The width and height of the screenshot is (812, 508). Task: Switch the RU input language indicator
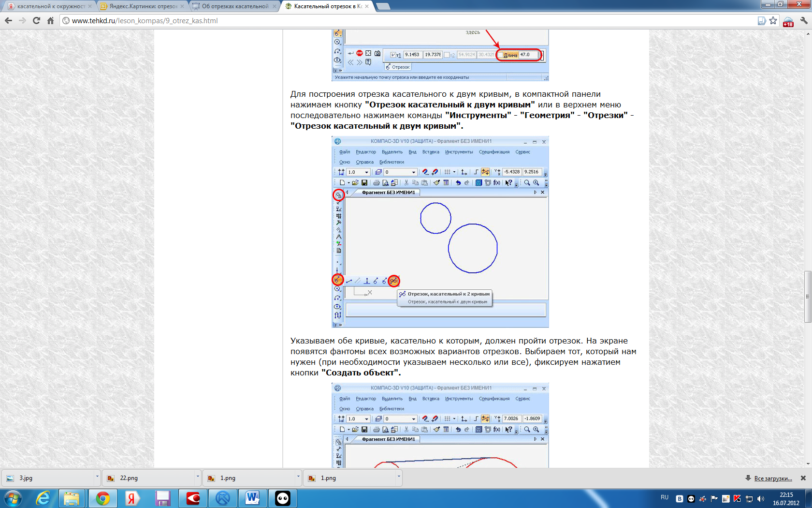coord(665,498)
